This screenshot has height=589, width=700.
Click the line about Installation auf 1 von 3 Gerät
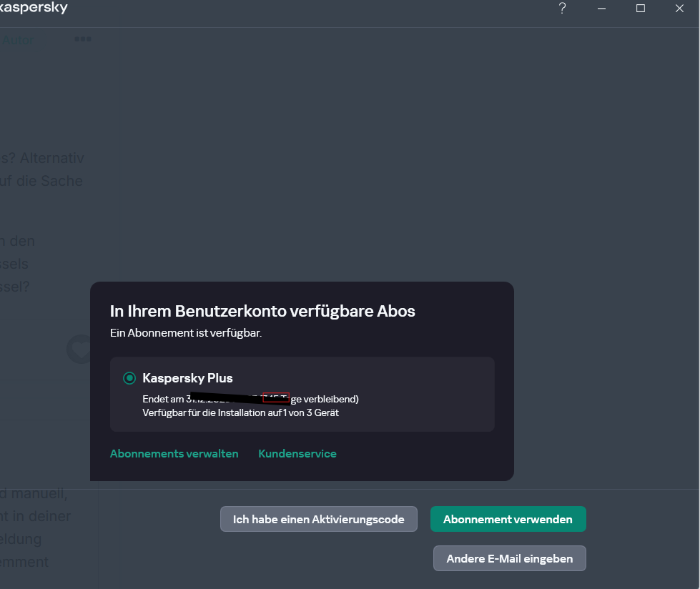point(241,412)
